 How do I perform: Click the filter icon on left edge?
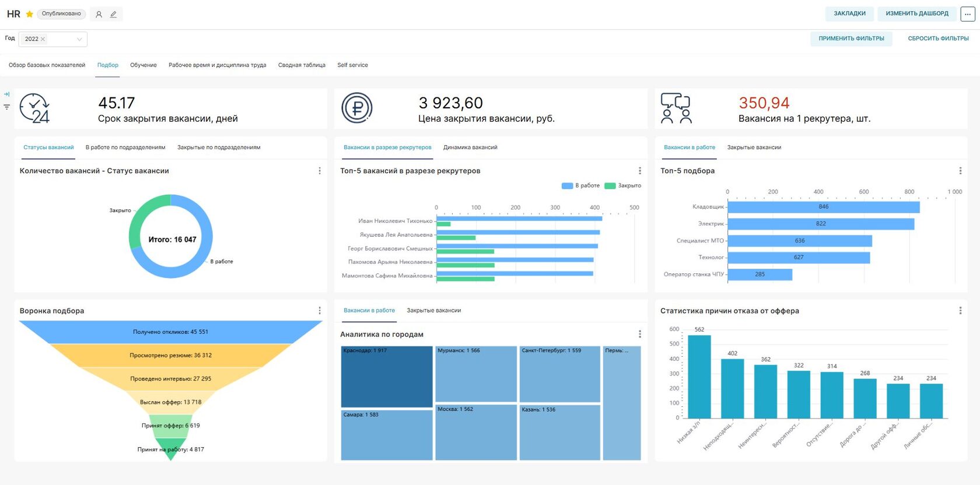pyautogui.click(x=7, y=107)
